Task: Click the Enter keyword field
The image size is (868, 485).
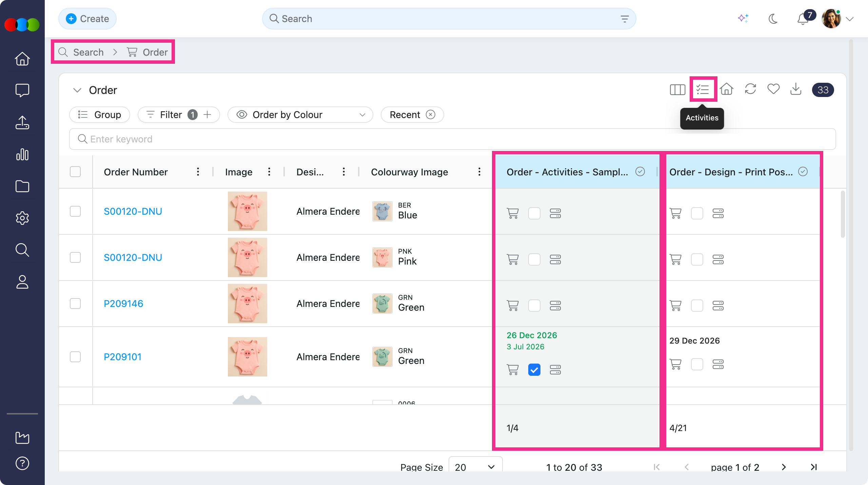Action: (x=452, y=139)
